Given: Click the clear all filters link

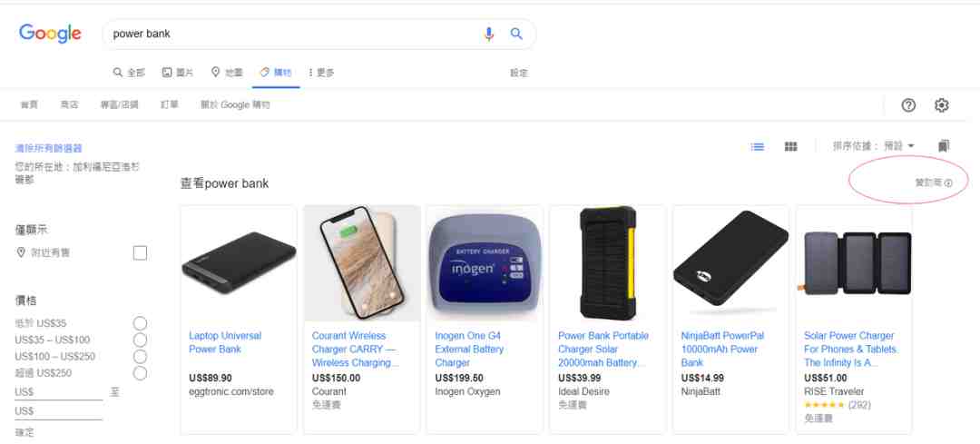Looking at the screenshot, I should point(48,148).
